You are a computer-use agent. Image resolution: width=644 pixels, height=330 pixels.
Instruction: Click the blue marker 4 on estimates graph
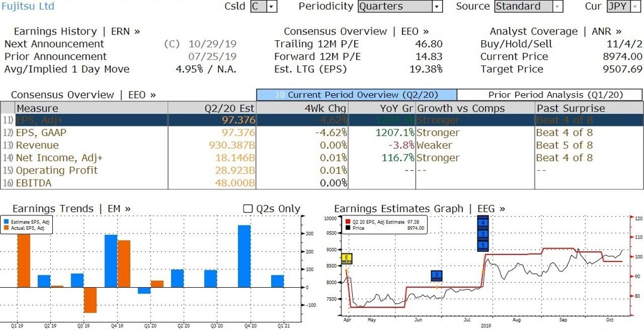(x=483, y=222)
